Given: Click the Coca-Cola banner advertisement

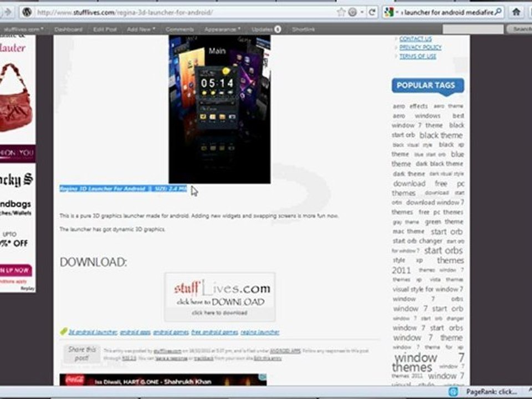Looking at the screenshot, I should tap(163, 380).
